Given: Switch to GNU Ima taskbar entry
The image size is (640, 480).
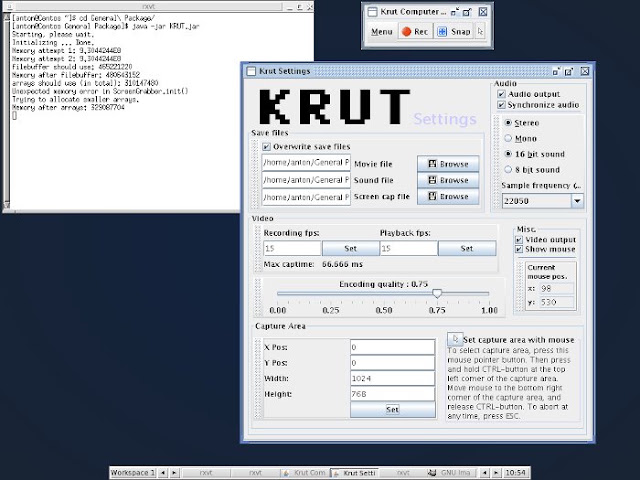Looking at the screenshot, I should (451, 473).
